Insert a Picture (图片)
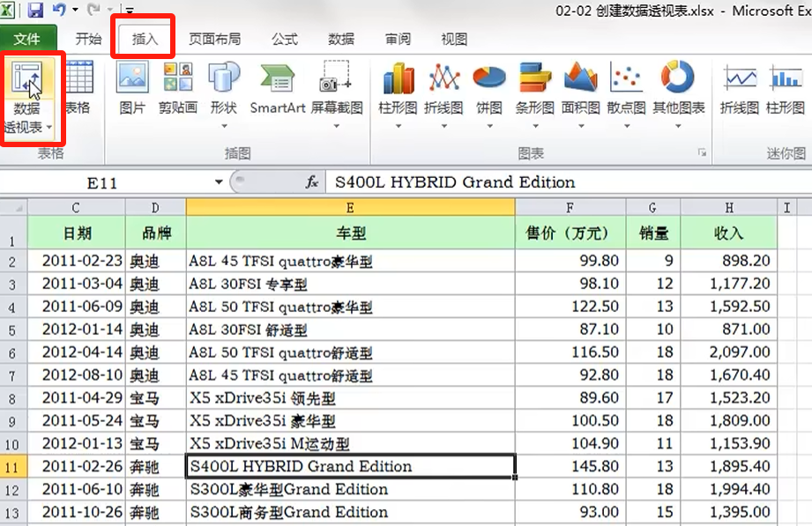This screenshot has height=526, width=812. [x=132, y=86]
